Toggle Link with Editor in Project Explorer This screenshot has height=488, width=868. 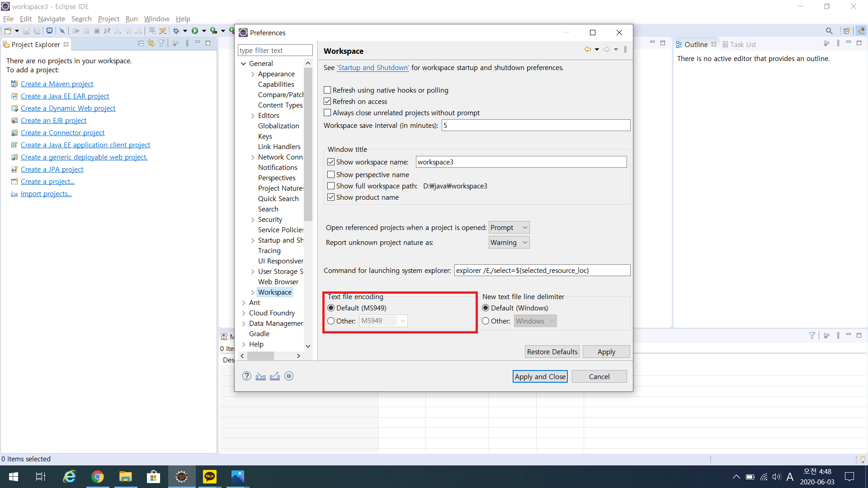[151, 43]
